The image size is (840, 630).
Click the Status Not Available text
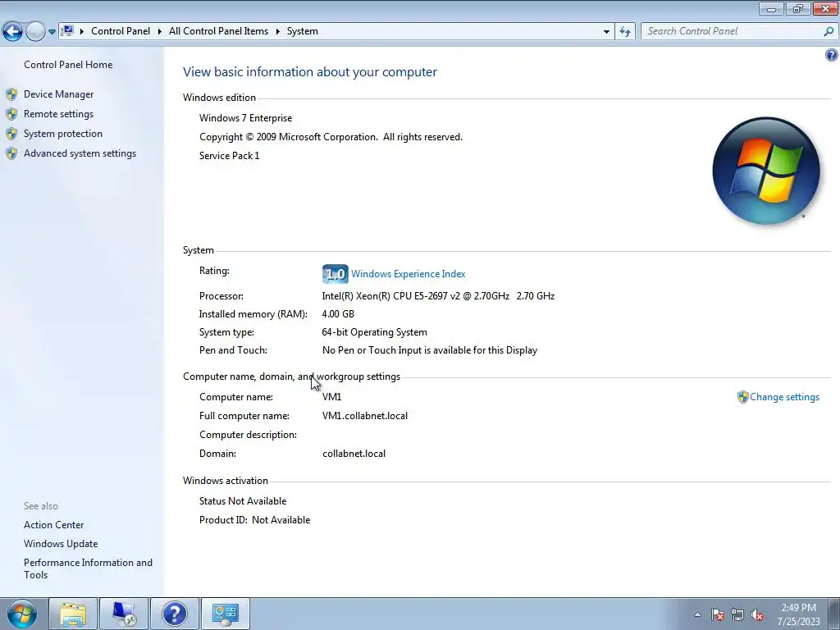(x=243, y=501)
